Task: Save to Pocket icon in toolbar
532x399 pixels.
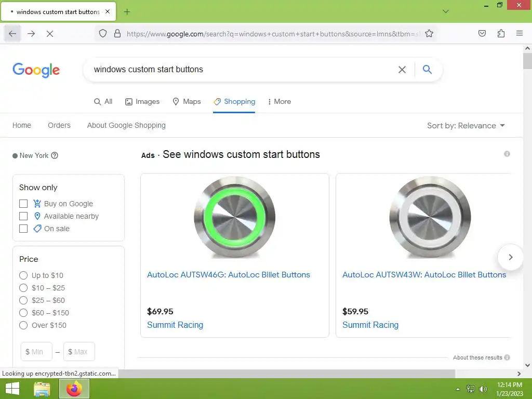Action: [x=482, y=34]
